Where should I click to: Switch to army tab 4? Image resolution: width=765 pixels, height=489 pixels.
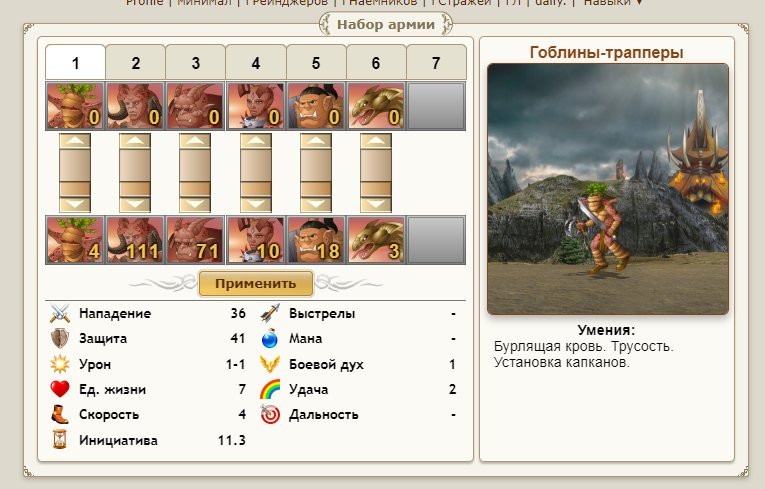(256, 62)
